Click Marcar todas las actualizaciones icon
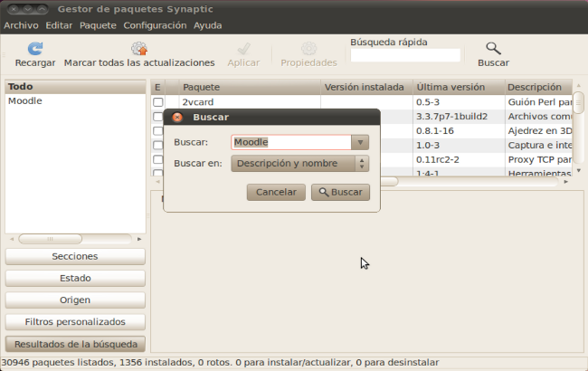This screenshot has width=588, height=371. point(139,48)
